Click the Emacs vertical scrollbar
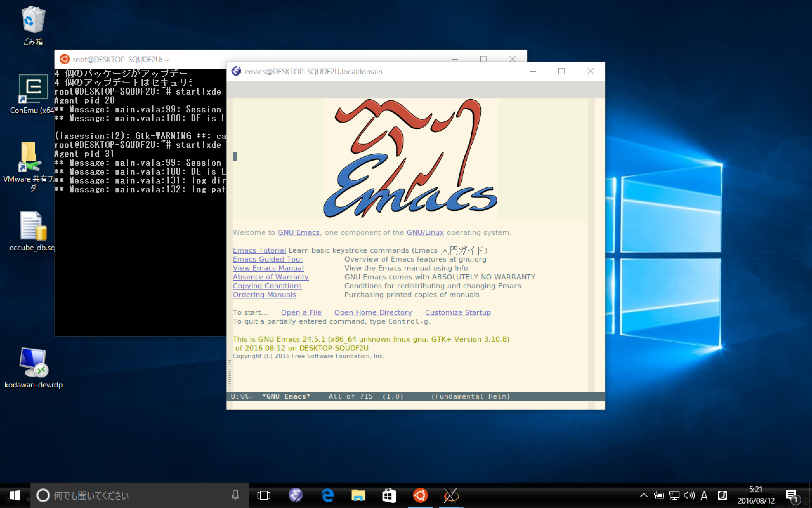 [x=600, y=245]
